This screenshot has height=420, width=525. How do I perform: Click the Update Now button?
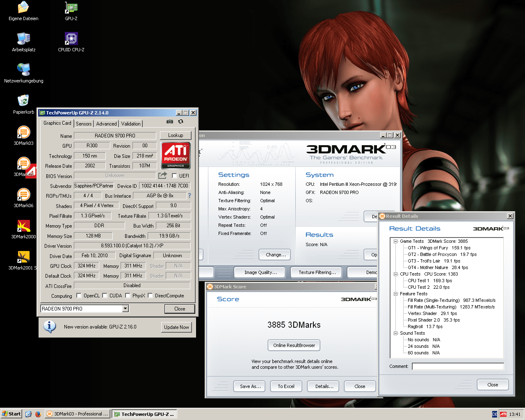[x=176, y=327]
